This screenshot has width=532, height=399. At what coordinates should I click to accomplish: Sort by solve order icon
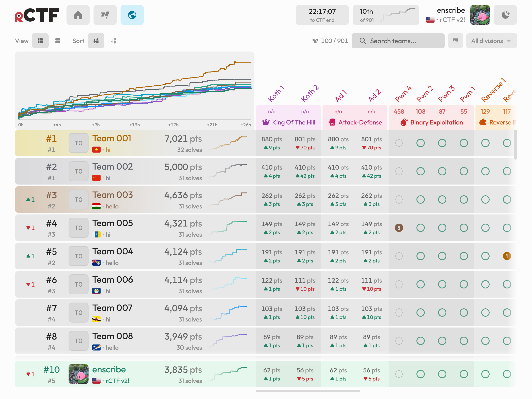point(96,41)
